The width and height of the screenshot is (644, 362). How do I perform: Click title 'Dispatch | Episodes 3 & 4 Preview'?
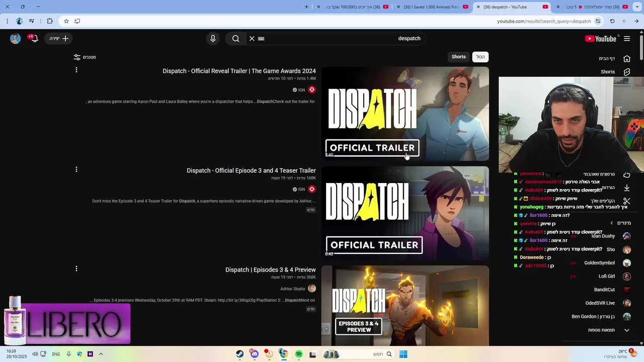[x=271, y=270]
